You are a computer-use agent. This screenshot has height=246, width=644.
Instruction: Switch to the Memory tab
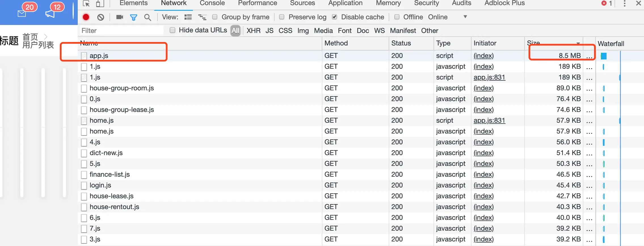coord(388,3)
